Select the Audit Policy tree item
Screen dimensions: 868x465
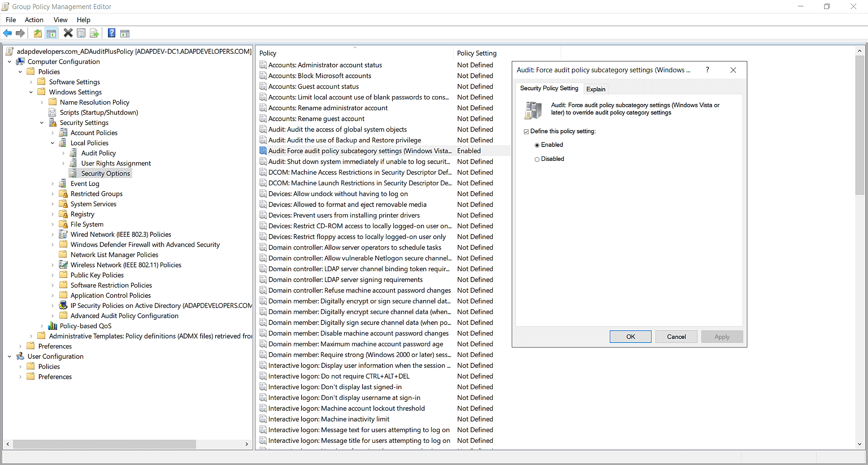pyautogui.click(x=98, y=153)
